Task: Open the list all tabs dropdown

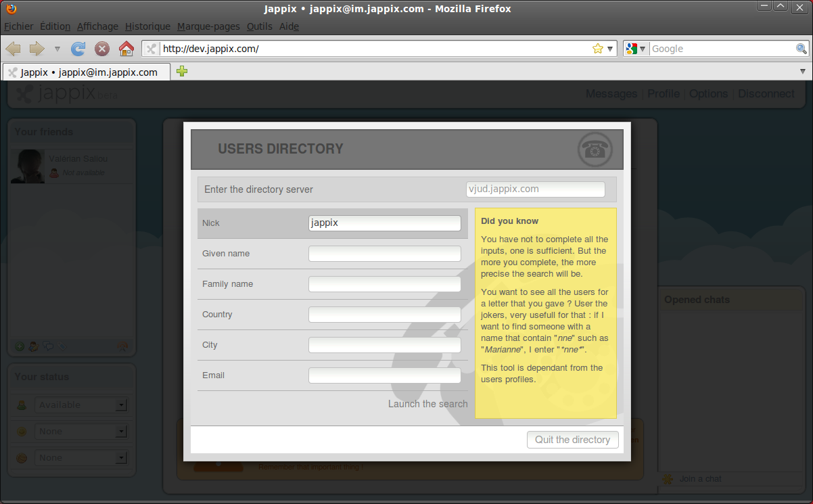Action: tap(802, 71)
